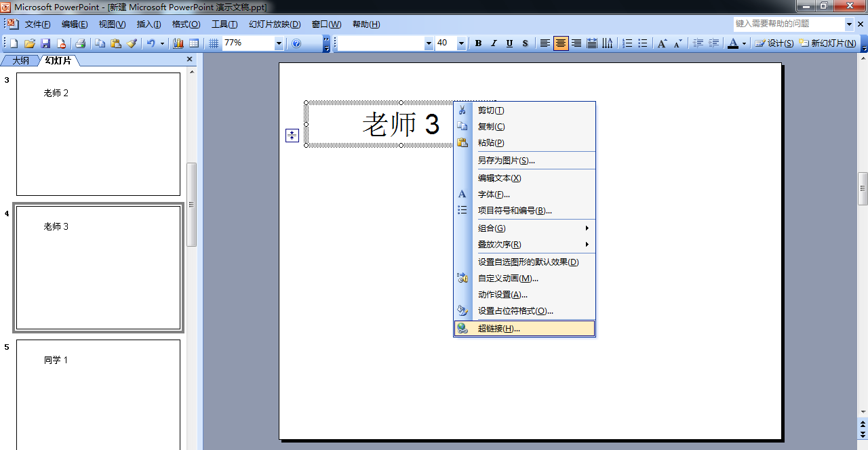The width and height of the screenshot is (868, 450).
Task: Open the 工具 menu in menu bar
Action: click(224, 24)
